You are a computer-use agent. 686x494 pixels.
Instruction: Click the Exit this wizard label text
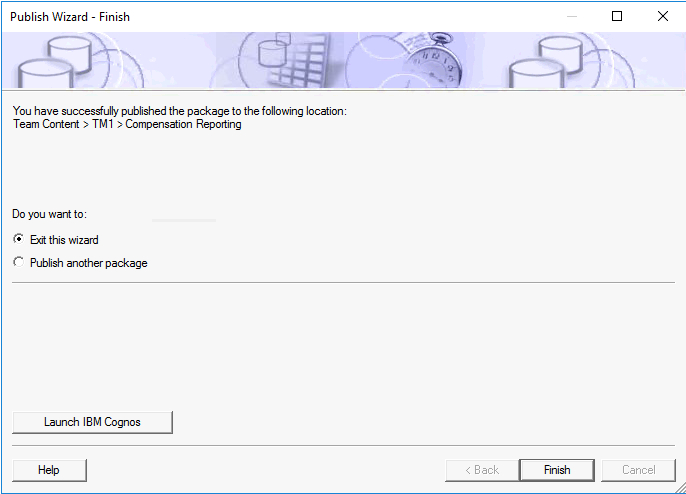pos(64,240)
